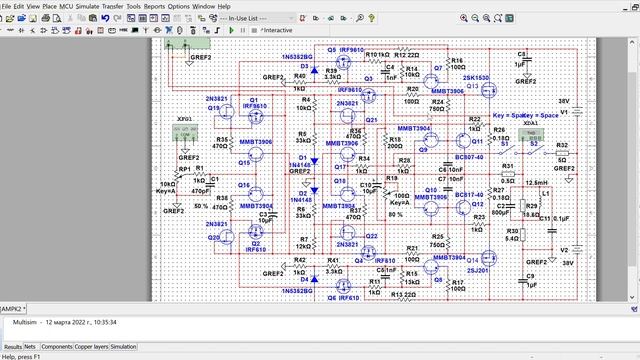
Task: Click the vertical scrollbar down arrow
Action: point(632,298)
